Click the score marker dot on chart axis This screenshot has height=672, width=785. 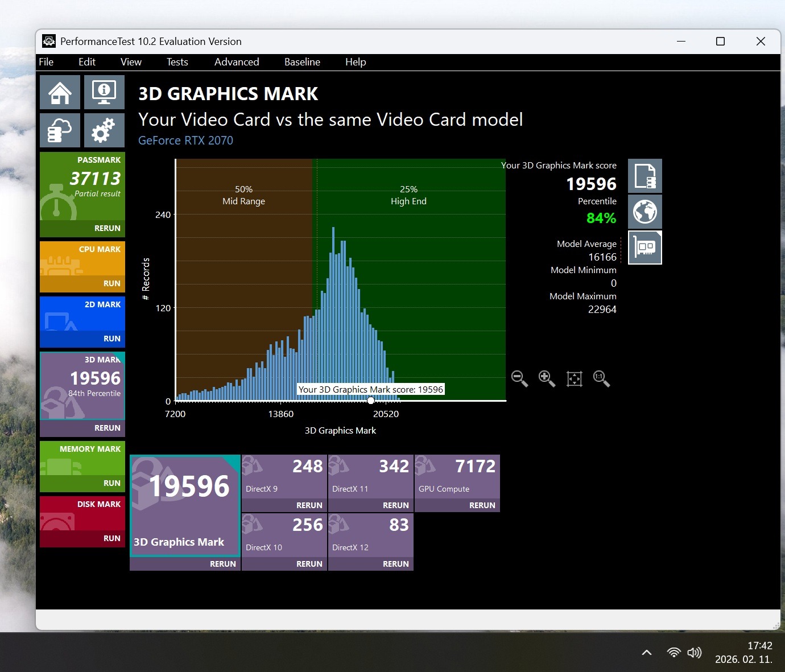[370, 401]
